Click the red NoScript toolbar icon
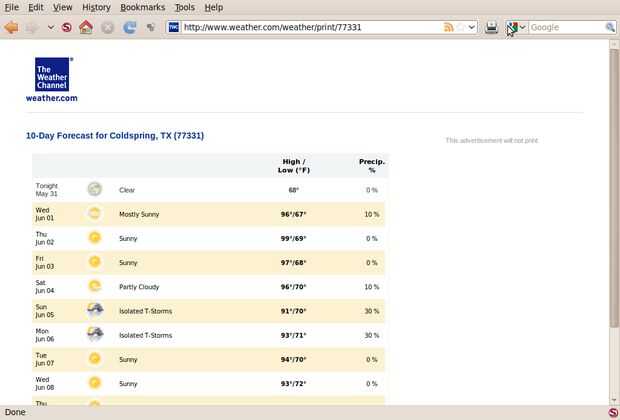 tap(67, 27)
